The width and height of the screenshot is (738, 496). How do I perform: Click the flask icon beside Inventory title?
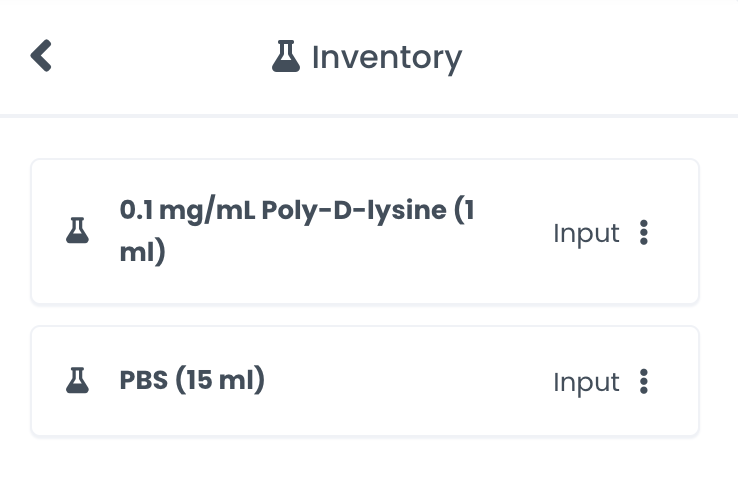(286, 57)
